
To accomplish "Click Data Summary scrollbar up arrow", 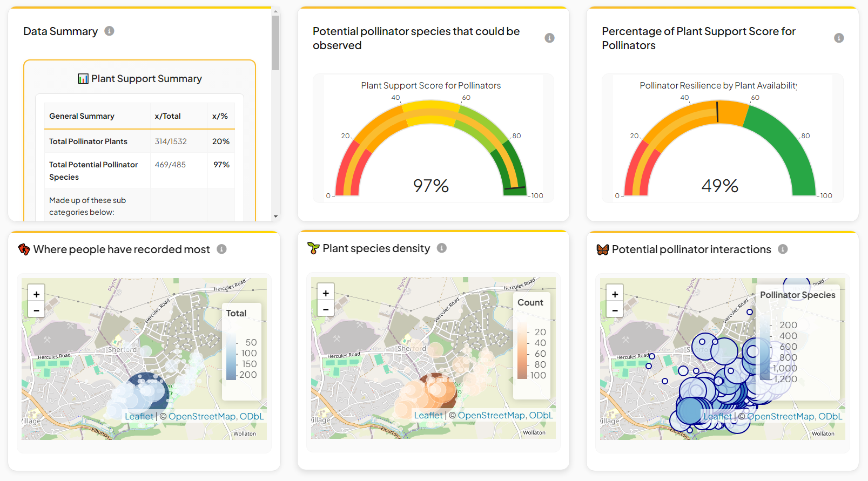I will coord(275,11).
